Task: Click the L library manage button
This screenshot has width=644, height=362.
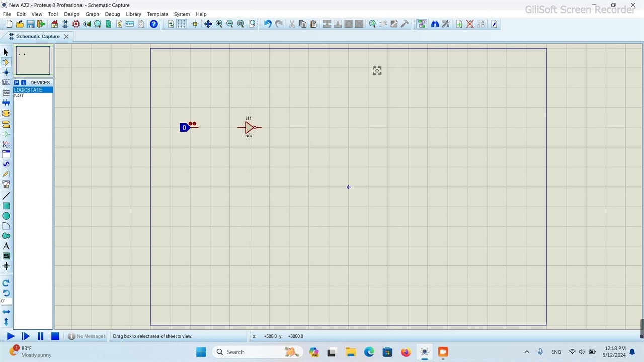Action: (x=24, y=83)
